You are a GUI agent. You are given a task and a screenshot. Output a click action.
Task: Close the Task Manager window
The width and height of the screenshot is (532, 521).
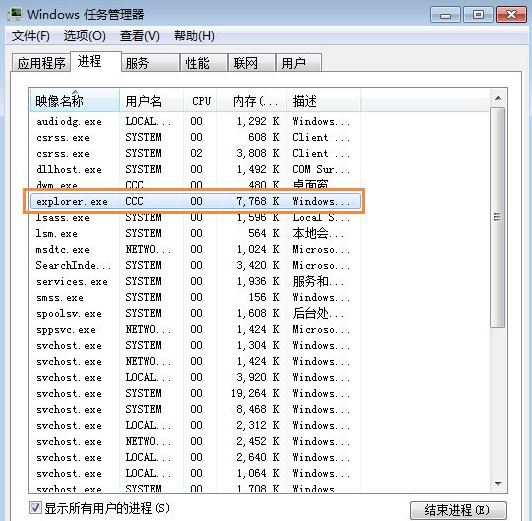point(511,15)
